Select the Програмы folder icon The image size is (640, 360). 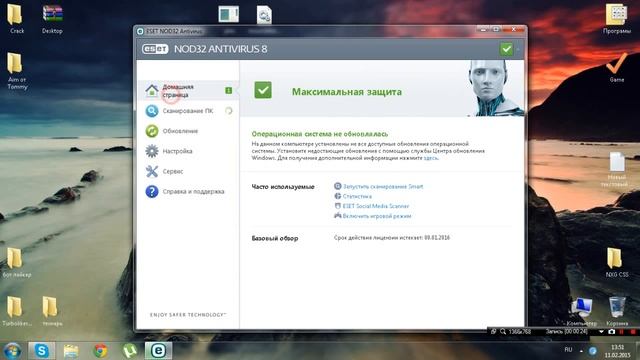617,19
